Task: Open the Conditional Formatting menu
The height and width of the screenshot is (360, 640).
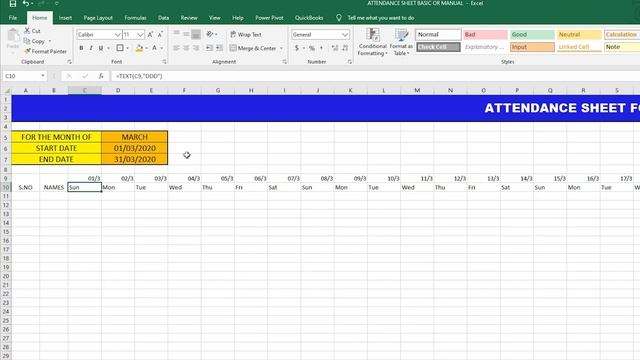Action: [373, 42]
